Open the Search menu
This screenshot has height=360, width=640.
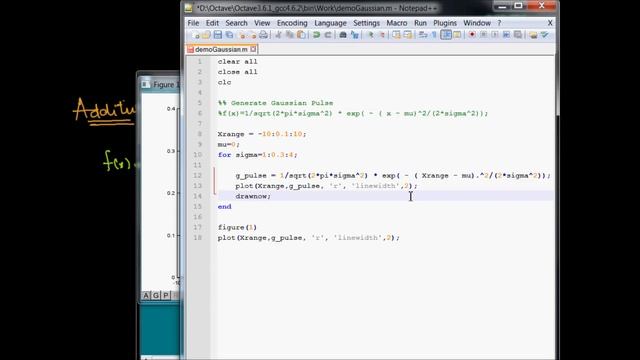point(236,23)
